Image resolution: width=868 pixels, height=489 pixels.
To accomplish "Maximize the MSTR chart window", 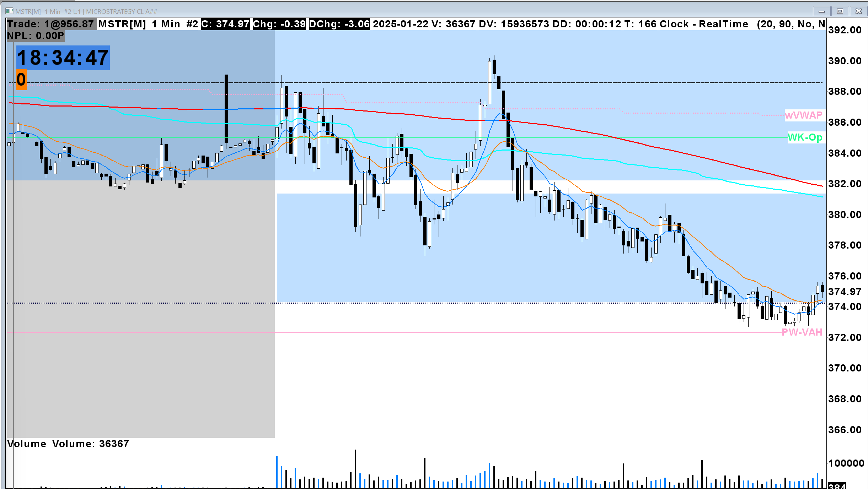I will [840, 11].
